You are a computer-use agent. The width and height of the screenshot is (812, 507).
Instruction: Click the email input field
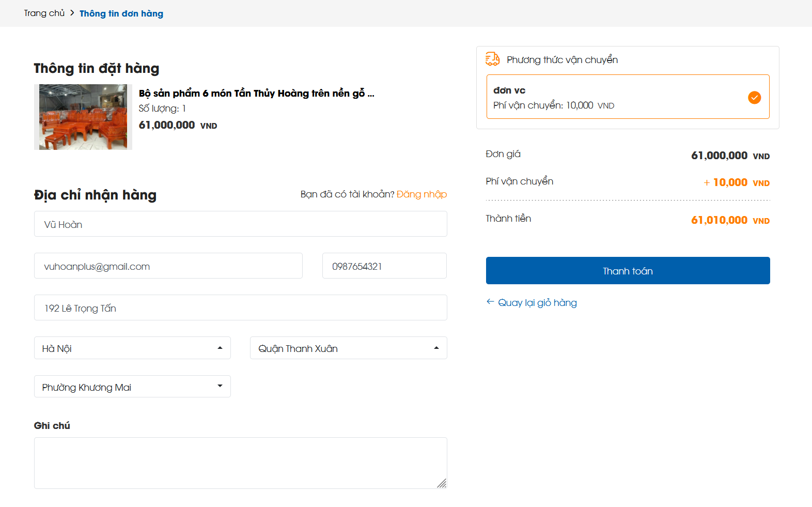coord(168,266)
